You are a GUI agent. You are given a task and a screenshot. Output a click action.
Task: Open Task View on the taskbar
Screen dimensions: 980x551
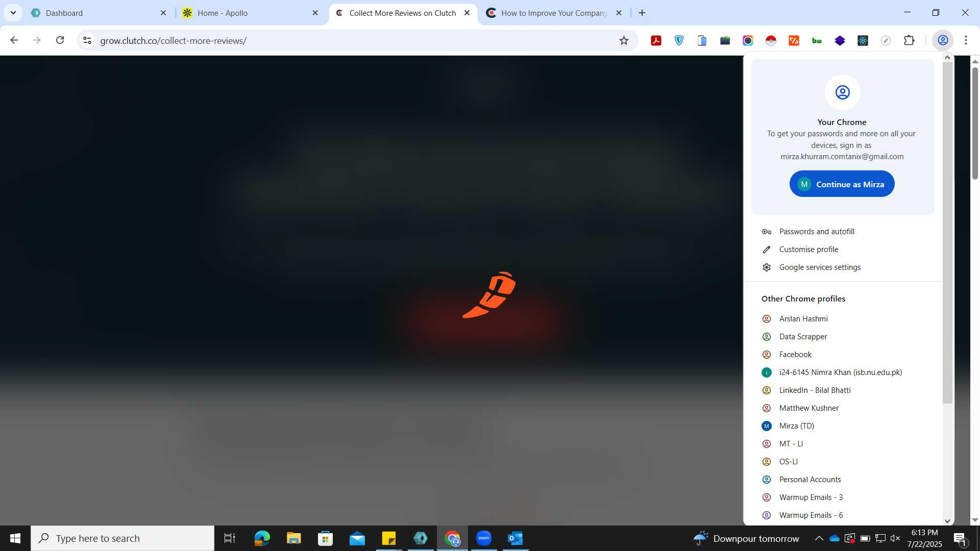tap(230, 538)
